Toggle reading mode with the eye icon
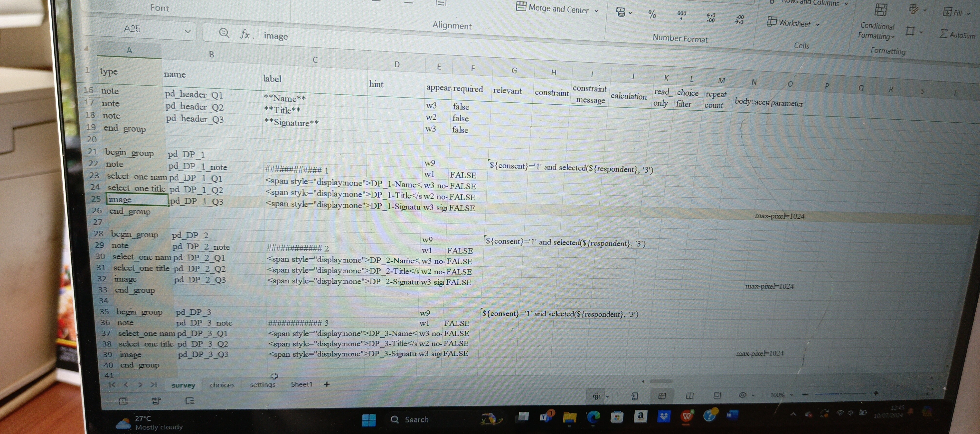Screen dimensions: 980x434 pos(742,395)
